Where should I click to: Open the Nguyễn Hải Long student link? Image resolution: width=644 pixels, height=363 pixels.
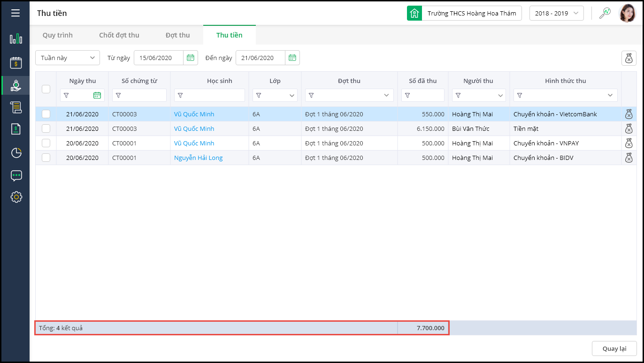click(198, 158)
